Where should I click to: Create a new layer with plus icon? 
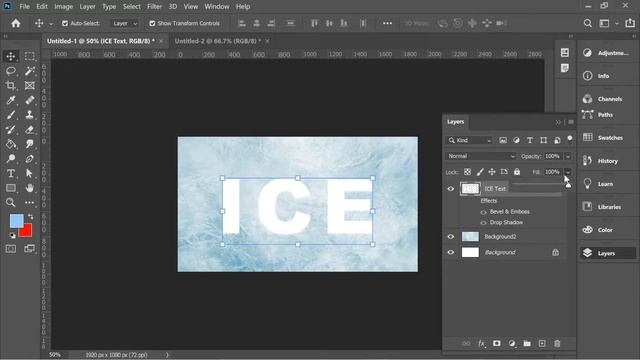pos(542,344)
